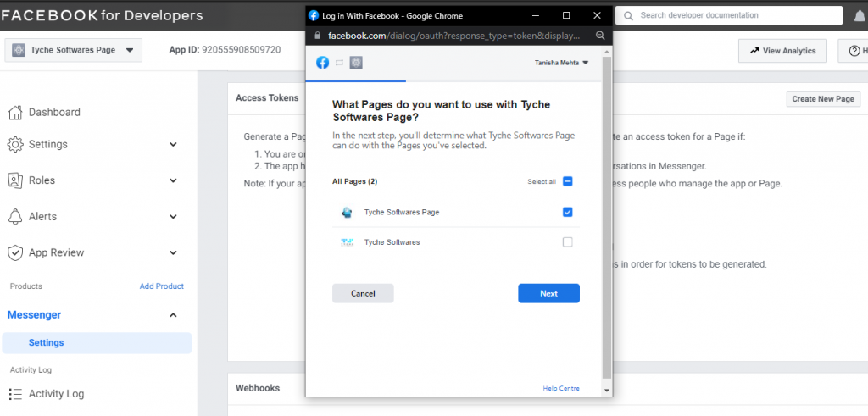Click the Webhooks section heading
The height and width of the screenshot is (416, 868).
pyautogui.click(x=258, y=388)
